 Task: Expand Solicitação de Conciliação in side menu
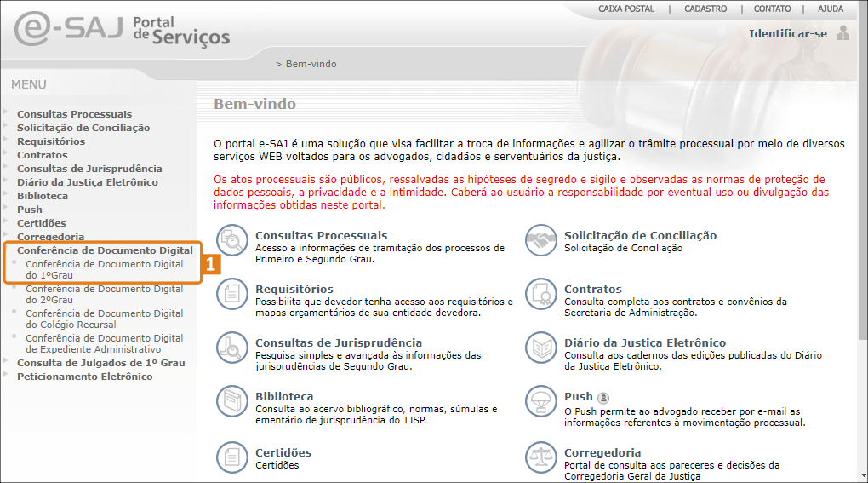(x=83, y=128)
